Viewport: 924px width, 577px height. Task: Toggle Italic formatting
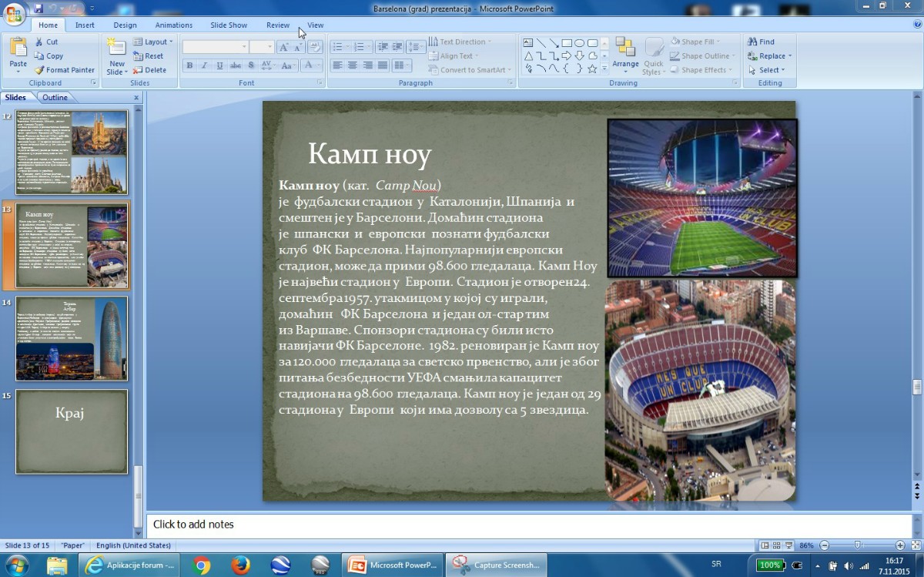coord(205,66)
